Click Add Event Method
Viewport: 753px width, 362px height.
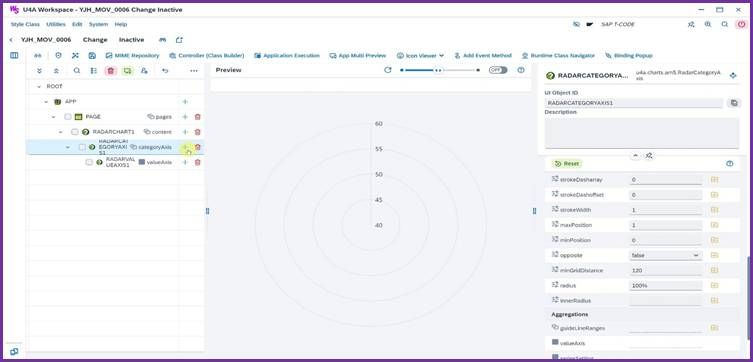[x=483, y=56]
